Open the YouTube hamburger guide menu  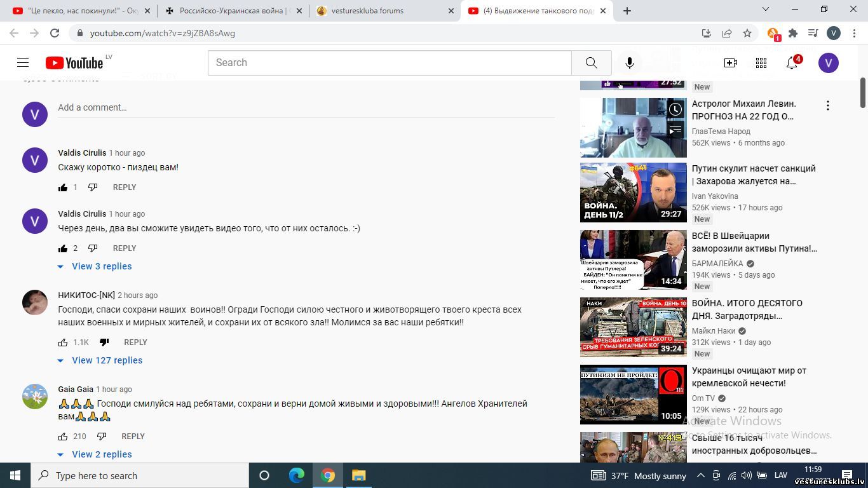pos(23,62)
